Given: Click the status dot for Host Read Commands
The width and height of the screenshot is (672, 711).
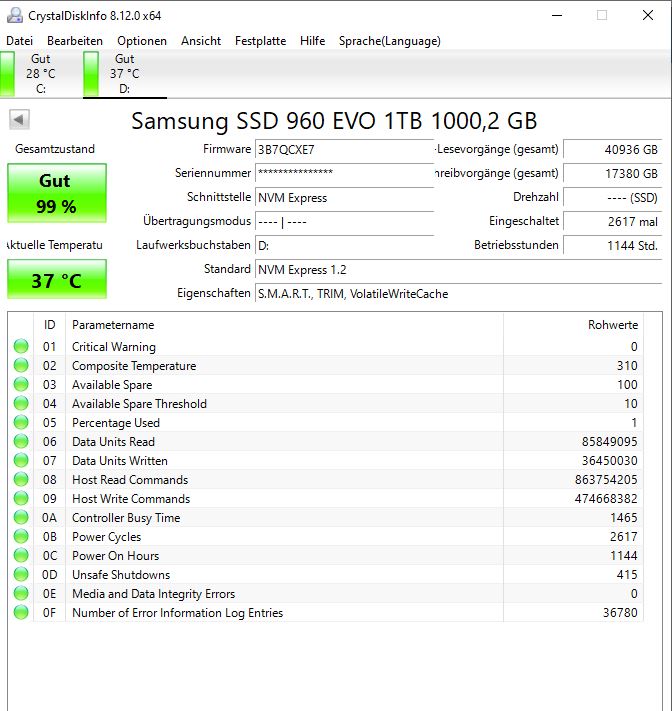Looking at the screenshot, I should point(21,479).
